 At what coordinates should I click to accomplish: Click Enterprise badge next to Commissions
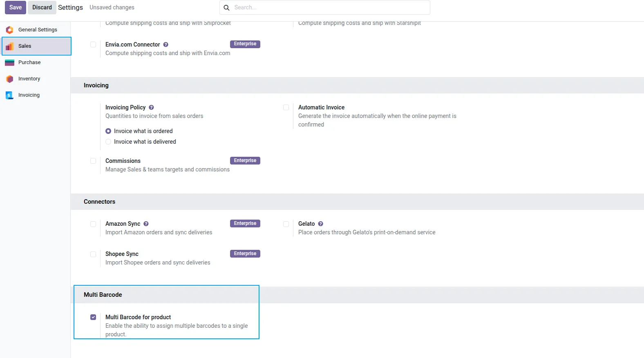(x=245, y=160)
